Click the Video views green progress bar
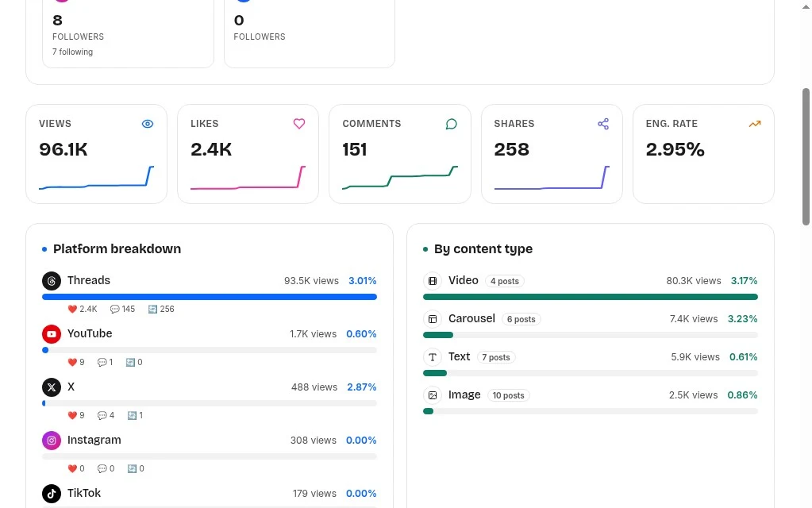 [x=591, y=297]
